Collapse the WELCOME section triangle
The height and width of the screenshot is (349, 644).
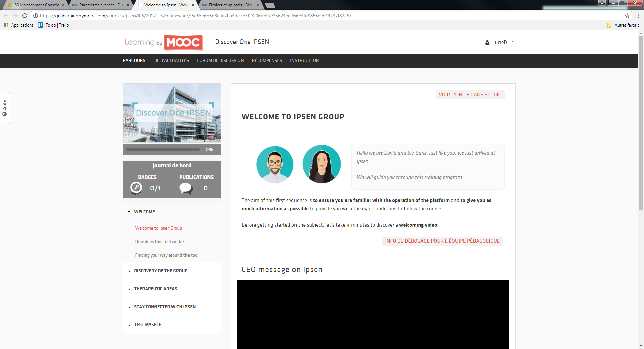coord(129,212)
